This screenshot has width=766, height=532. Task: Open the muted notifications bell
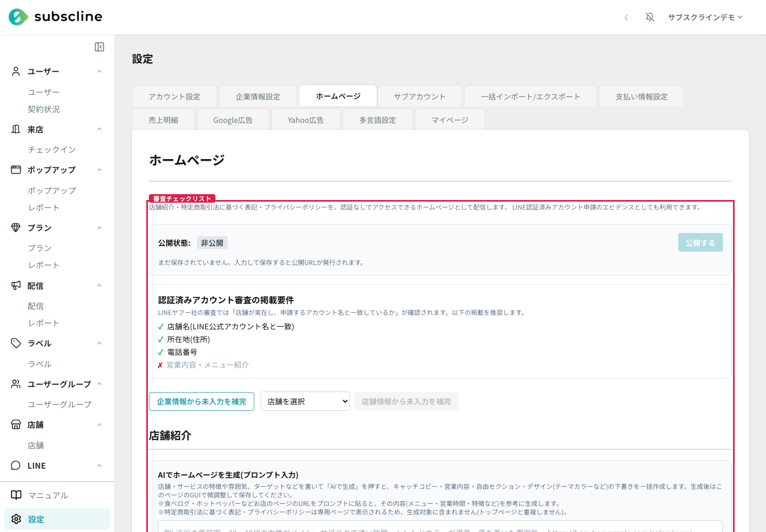point(650,18)
